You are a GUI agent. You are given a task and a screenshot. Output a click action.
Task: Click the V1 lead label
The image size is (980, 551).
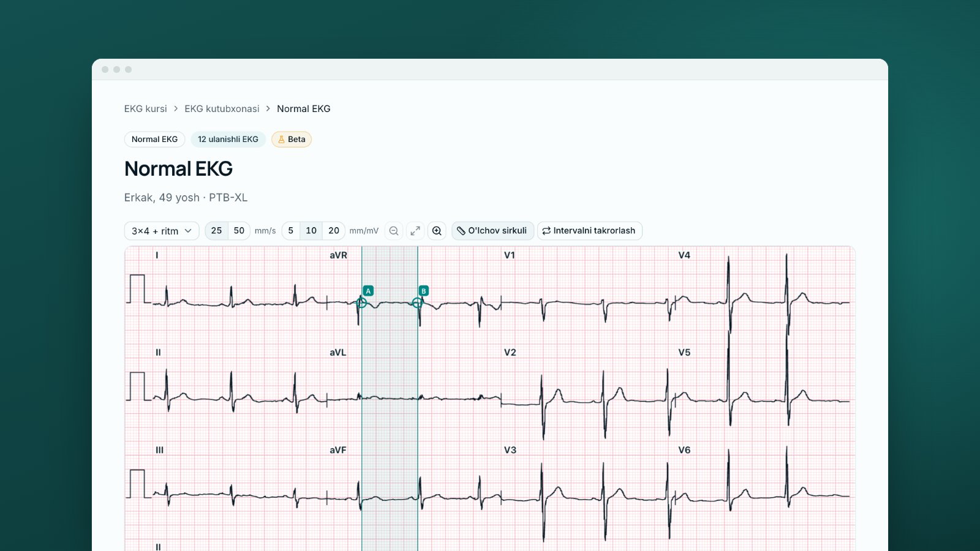click(510, 255)
